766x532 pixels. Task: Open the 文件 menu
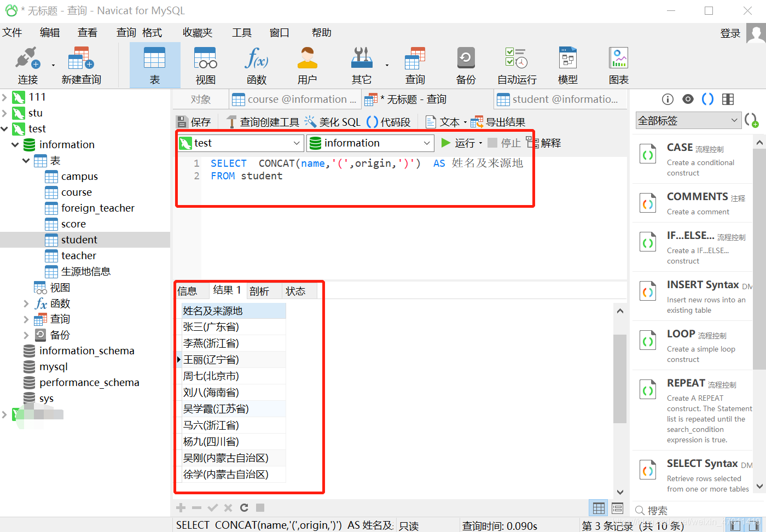(x=12, y=33)
